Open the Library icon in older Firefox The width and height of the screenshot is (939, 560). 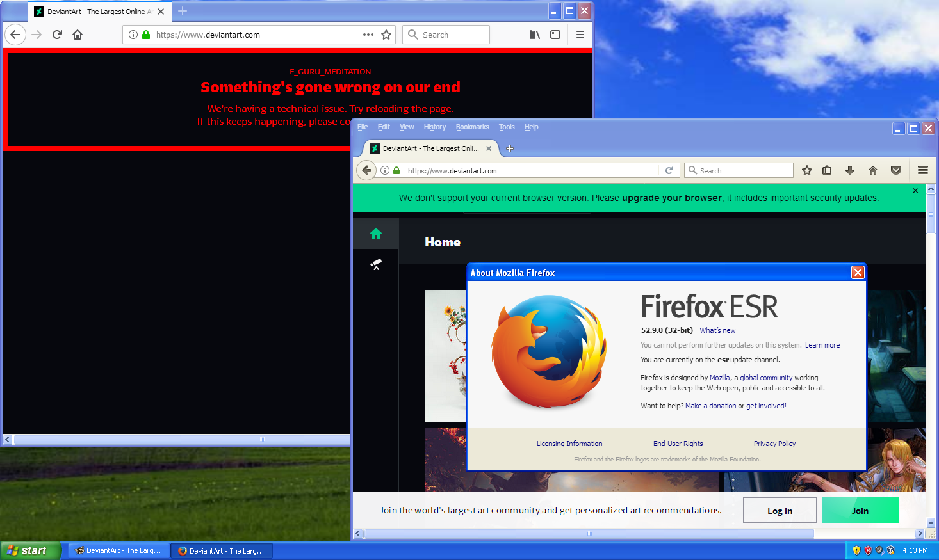(x=535, y=35)
